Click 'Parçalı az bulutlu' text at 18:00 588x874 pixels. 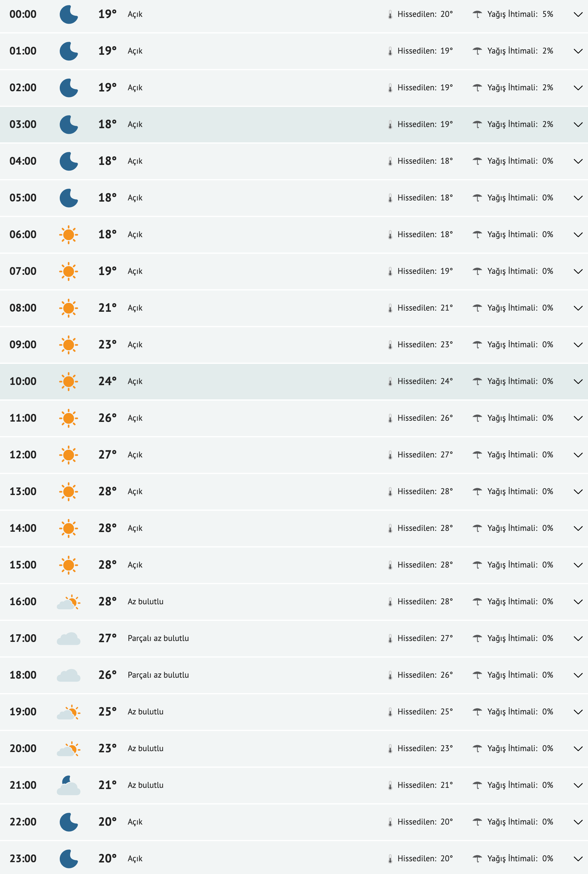tap(158, 675)
